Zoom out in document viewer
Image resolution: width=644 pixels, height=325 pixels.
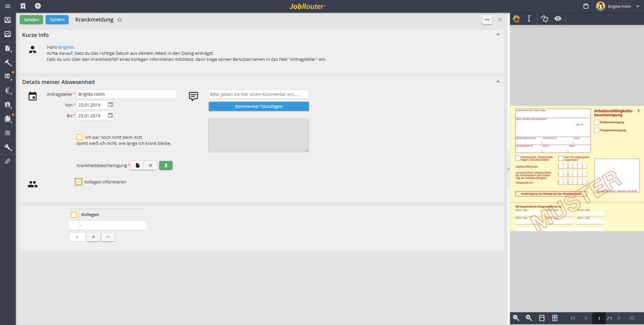516,318
